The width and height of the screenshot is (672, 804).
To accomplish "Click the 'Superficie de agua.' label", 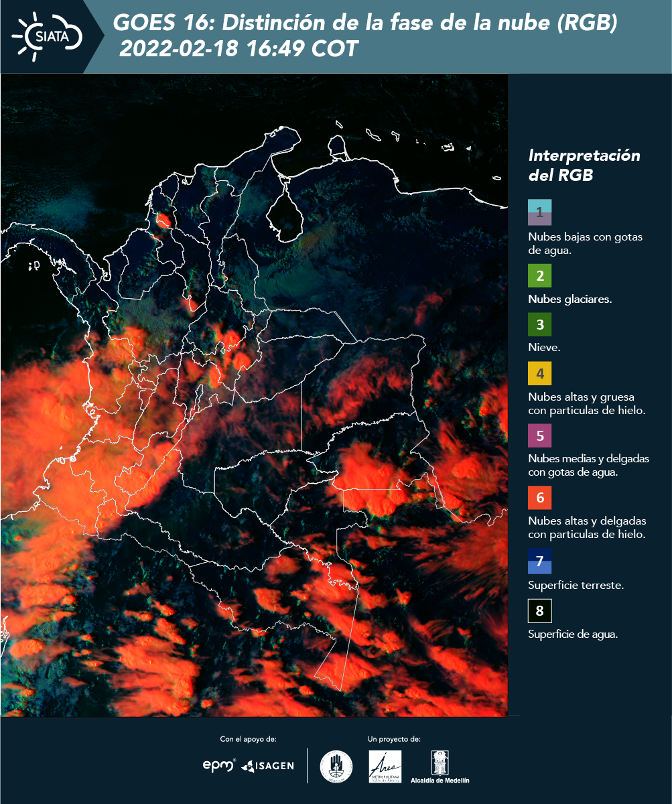I will point(573,635).
